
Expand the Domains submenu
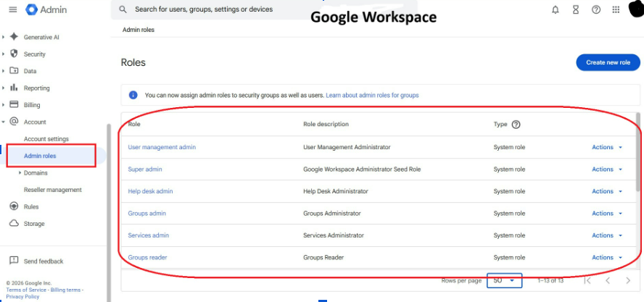coord(20,173)
